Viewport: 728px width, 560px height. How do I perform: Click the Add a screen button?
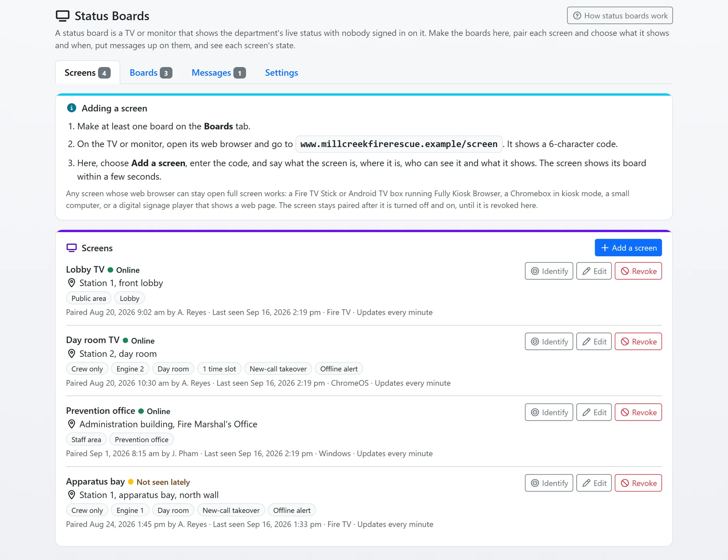628,248
